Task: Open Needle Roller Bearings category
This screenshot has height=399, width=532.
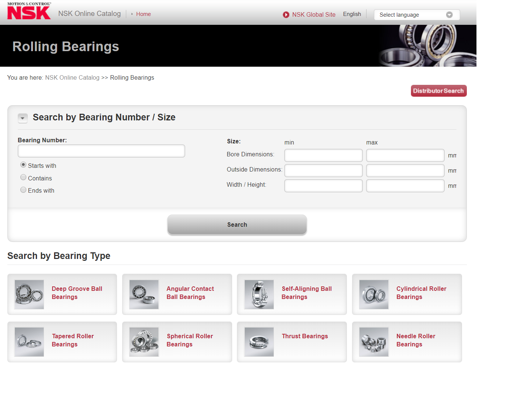Action: [374, 342]
